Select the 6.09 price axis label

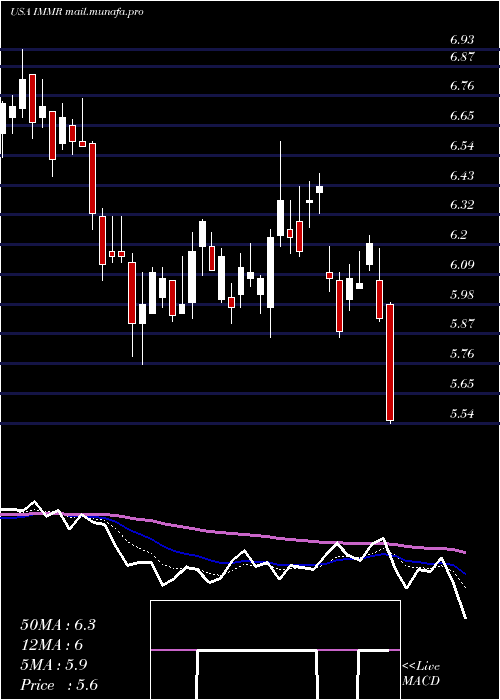(x=462, y=265)
